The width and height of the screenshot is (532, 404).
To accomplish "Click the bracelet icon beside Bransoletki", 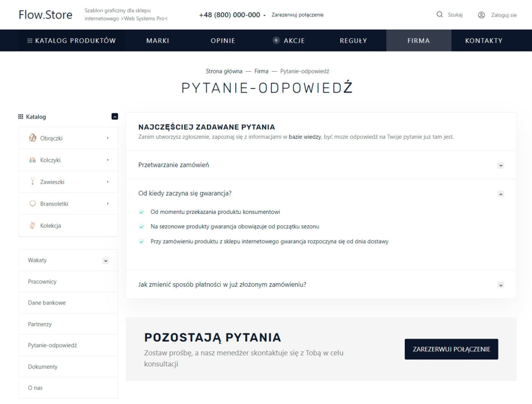I will (32, 203).
